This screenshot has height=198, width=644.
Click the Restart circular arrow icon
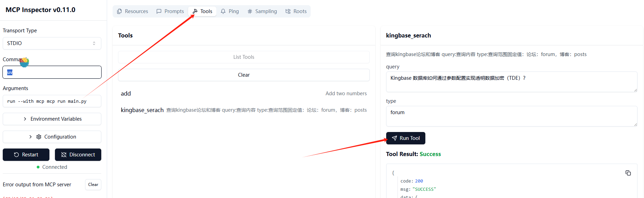(16, 155)
